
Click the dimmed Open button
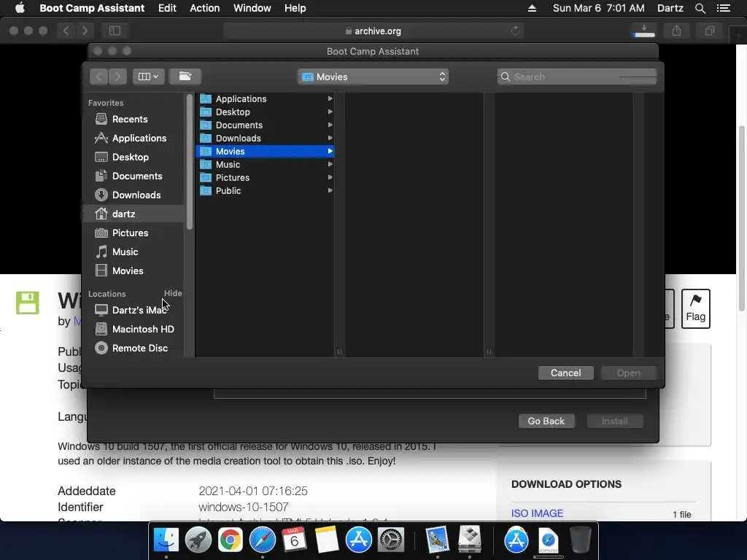pos(628,373)
